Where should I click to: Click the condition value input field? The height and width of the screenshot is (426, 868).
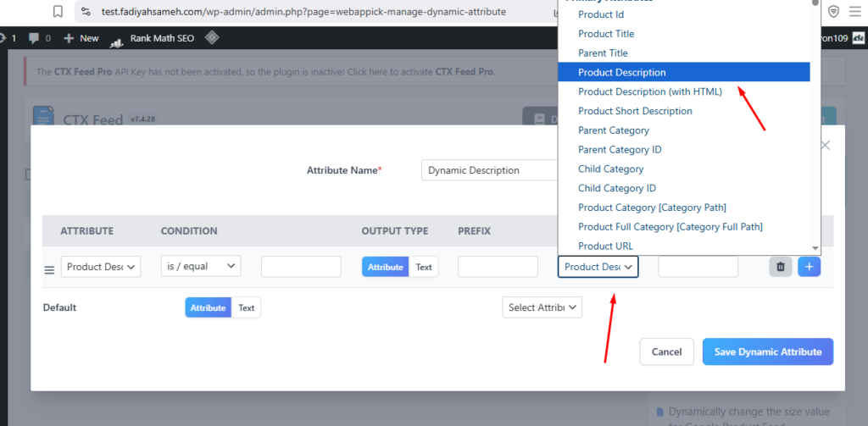pos(301,267)
